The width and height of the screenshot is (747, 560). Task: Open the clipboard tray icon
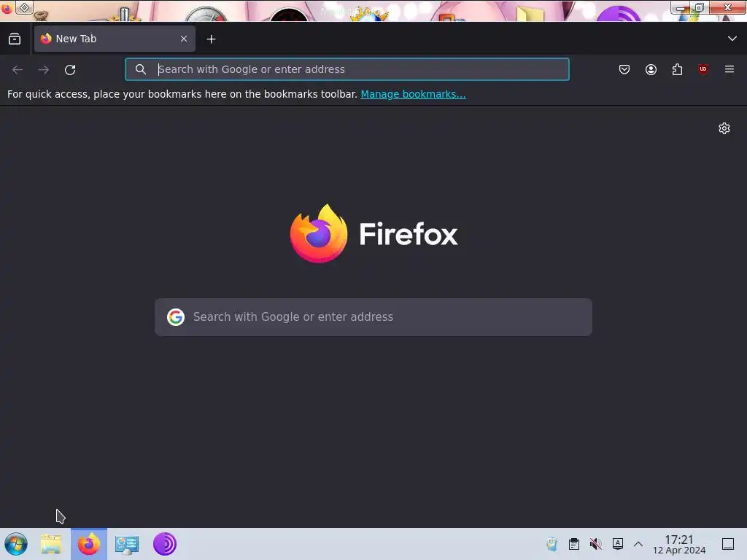[x=574, y=544]
